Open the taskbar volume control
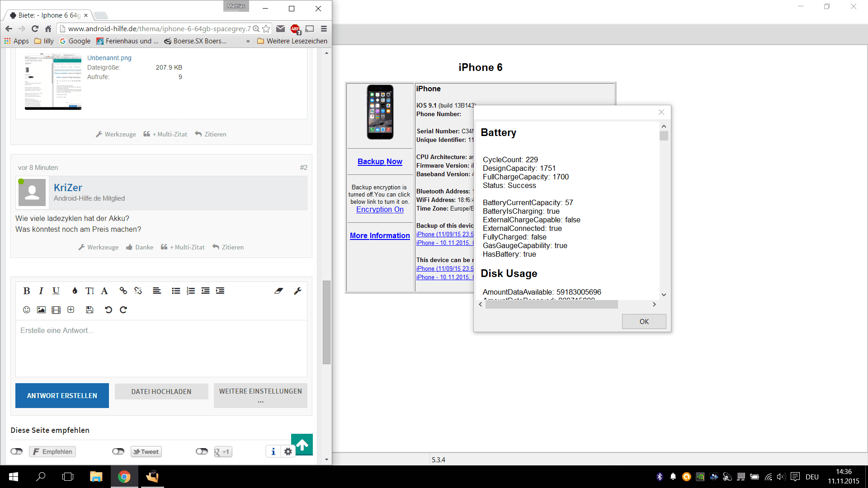This screenshot has height=488, width=868. pos(781,477)
